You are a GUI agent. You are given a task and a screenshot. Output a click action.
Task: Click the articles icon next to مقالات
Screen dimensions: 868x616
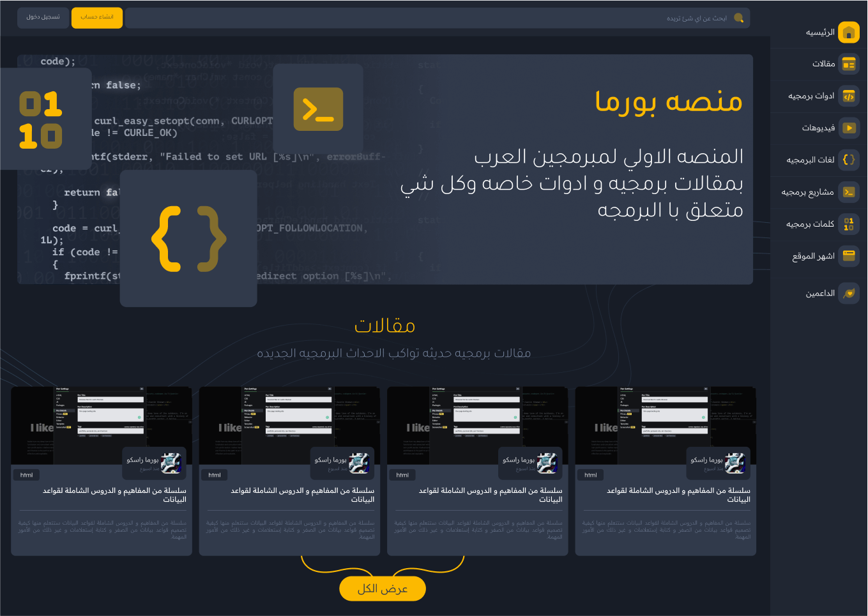click(849, 64)
